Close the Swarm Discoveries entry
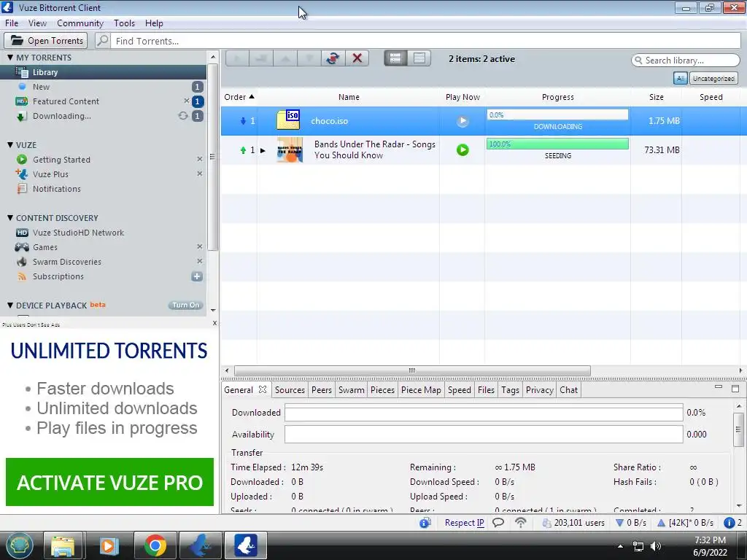 coord(200,261)
